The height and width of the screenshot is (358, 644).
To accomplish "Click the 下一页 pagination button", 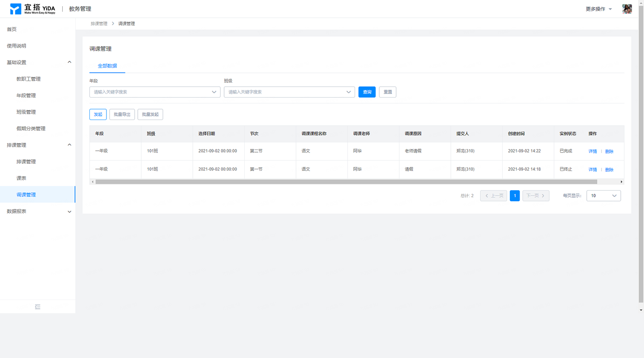I will click(x=536, y=196).
